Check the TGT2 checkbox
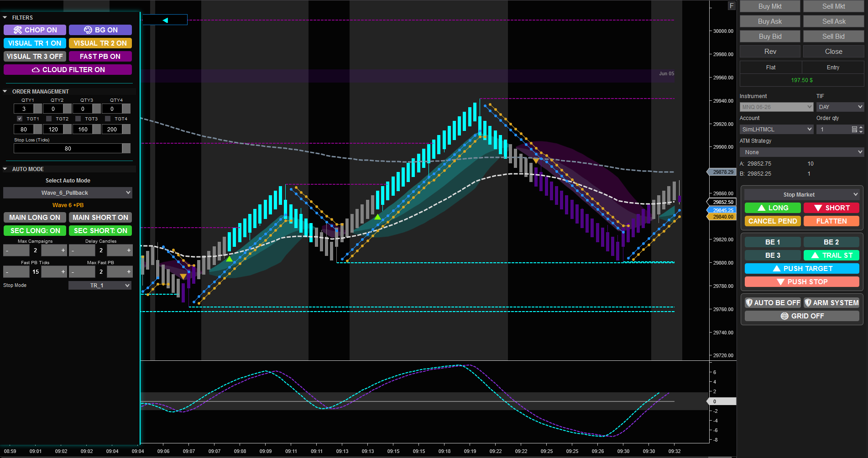Viewport: 868px width, 458px height. pos(49,119)
